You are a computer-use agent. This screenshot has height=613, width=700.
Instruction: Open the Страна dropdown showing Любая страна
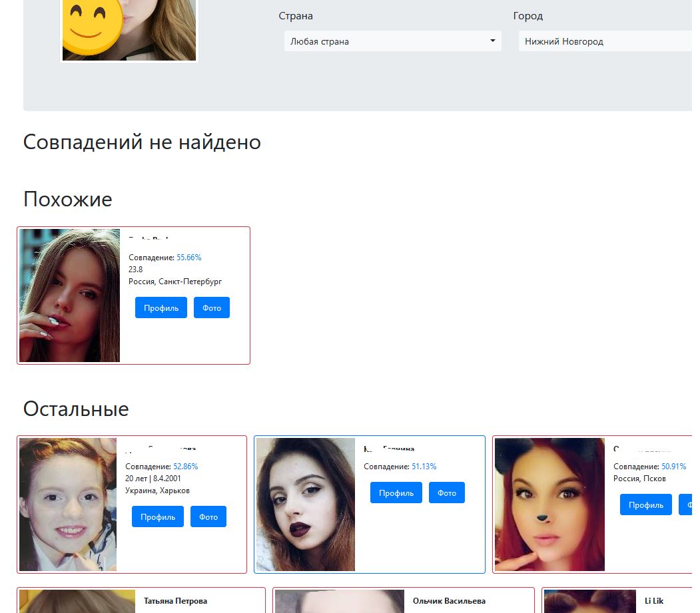pos(392,41)
